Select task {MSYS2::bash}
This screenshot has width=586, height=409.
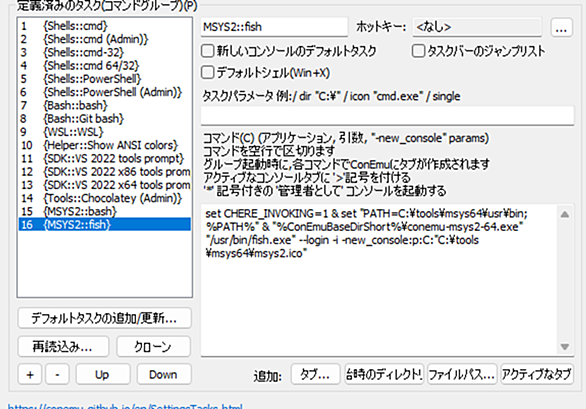coord(105,212)
